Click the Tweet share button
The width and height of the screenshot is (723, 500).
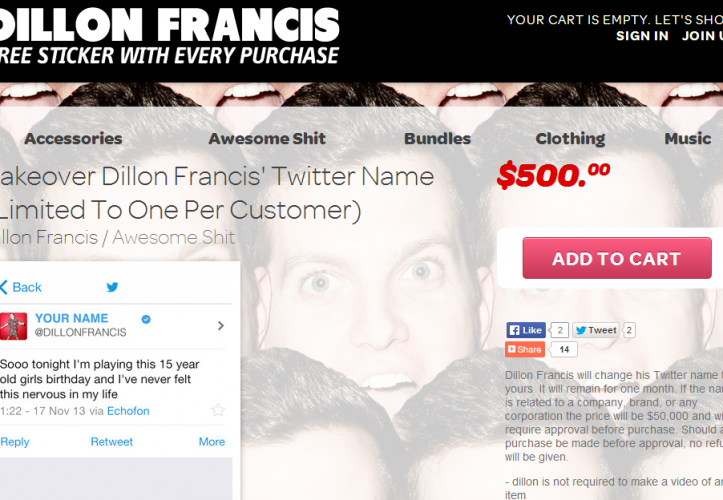[596, 330]
